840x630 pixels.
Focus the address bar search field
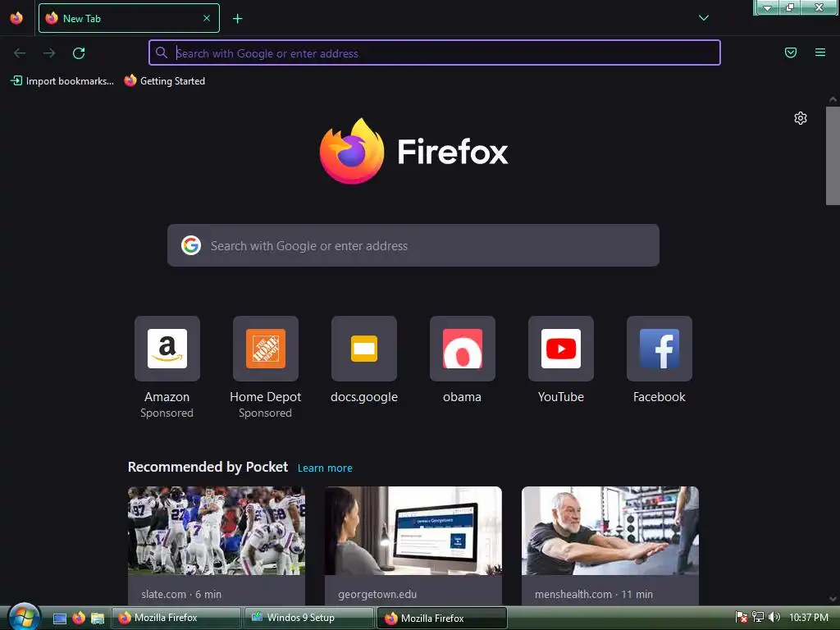coord(435,52)
